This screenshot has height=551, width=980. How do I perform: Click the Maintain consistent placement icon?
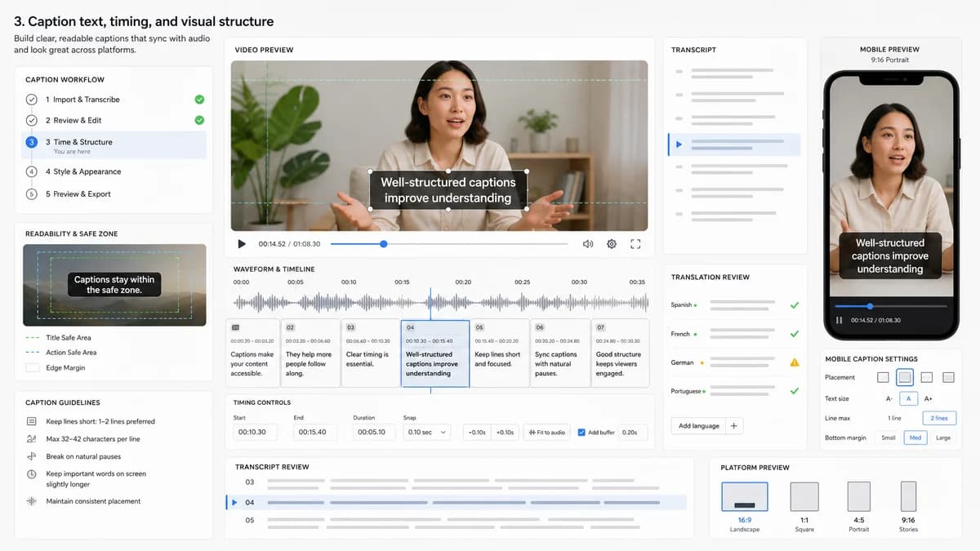[32, 501]
